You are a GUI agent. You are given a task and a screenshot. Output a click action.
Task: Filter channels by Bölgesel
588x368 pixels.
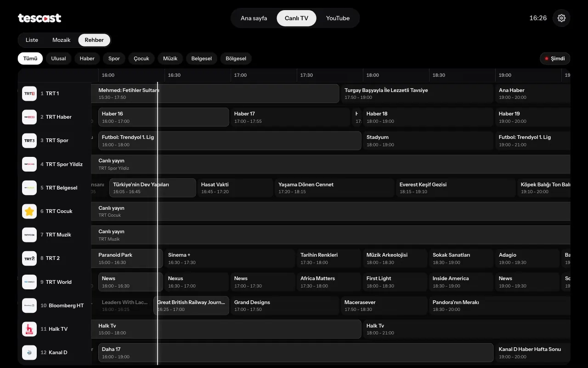[x=236, y=58]
